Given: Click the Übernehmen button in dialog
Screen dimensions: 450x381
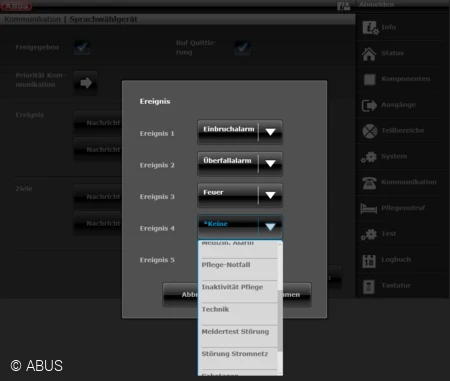Looking at the screenshot, I should (x=297, y=295).
